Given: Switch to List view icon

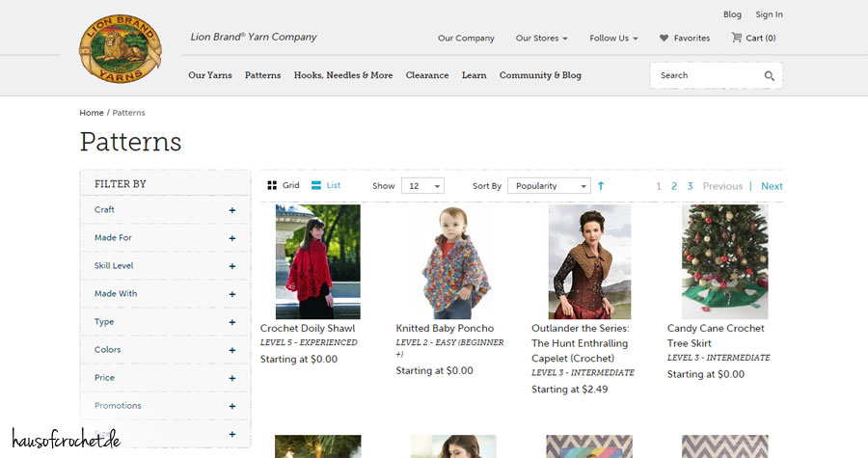Looking at the screenshot, I should (316, 186).
